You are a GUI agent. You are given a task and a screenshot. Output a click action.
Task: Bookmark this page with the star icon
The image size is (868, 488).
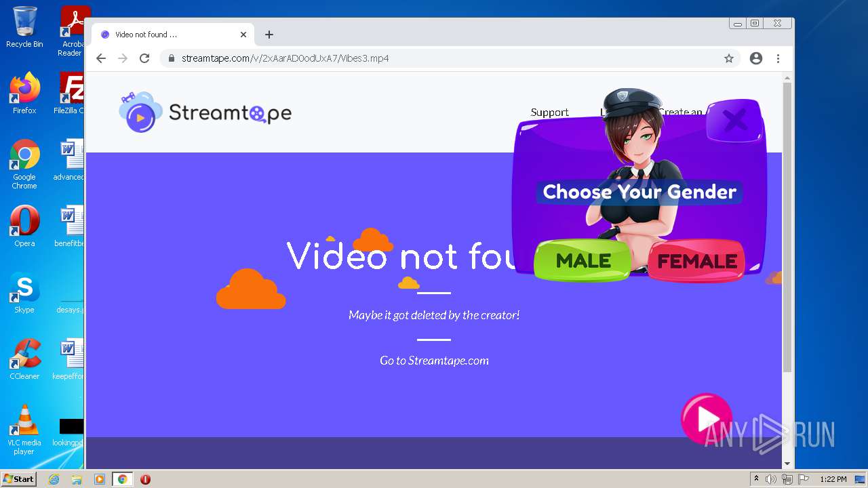(x=729, y=58)
